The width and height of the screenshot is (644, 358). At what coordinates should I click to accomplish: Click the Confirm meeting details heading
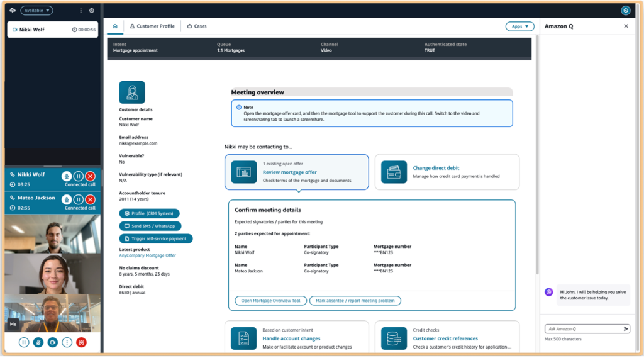tap(268, 210)
